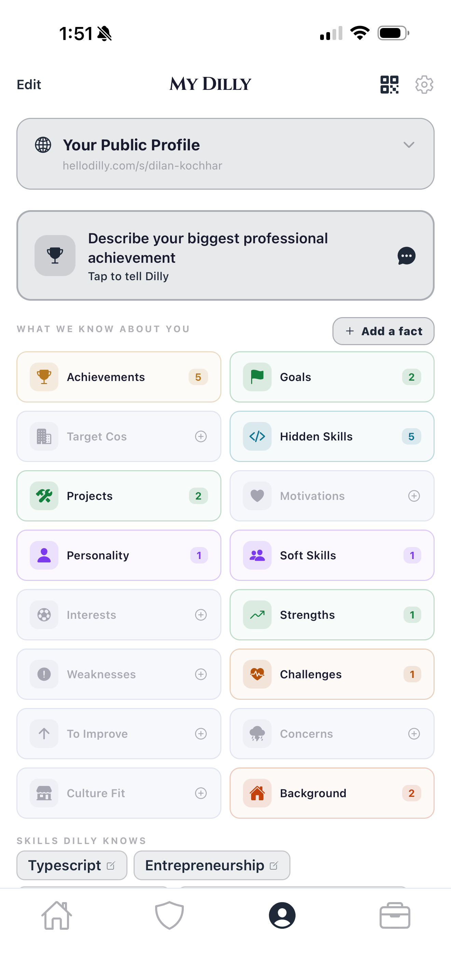Click the growth chart icon on Strengths
Screen dimensions: 451x980
[x=257, y=614]
